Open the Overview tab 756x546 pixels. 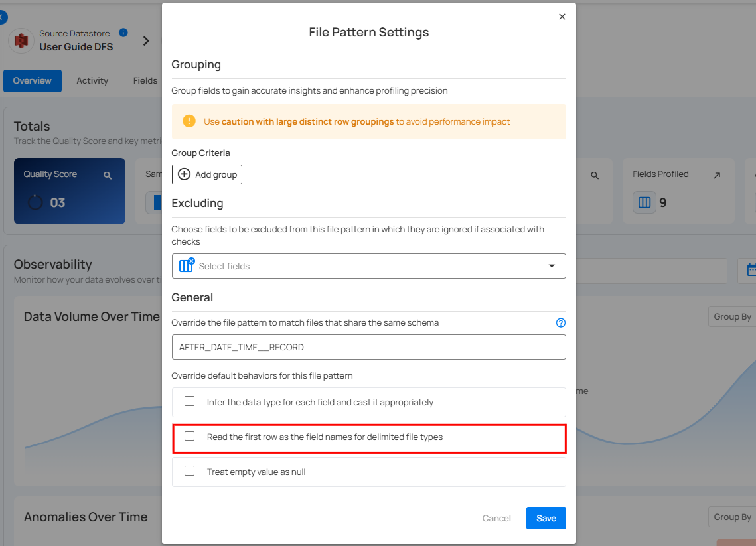tap(32, 80)
